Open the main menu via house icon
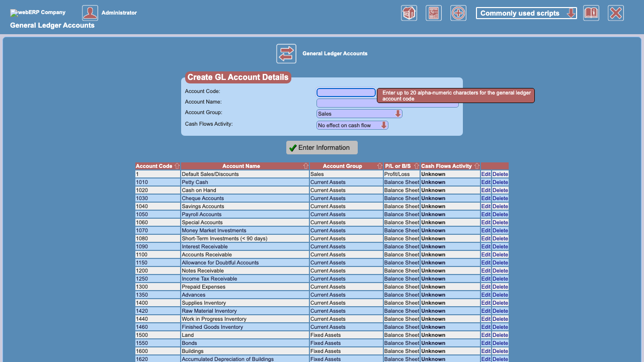This screenshot has width=644, height=362. [409, 13]
